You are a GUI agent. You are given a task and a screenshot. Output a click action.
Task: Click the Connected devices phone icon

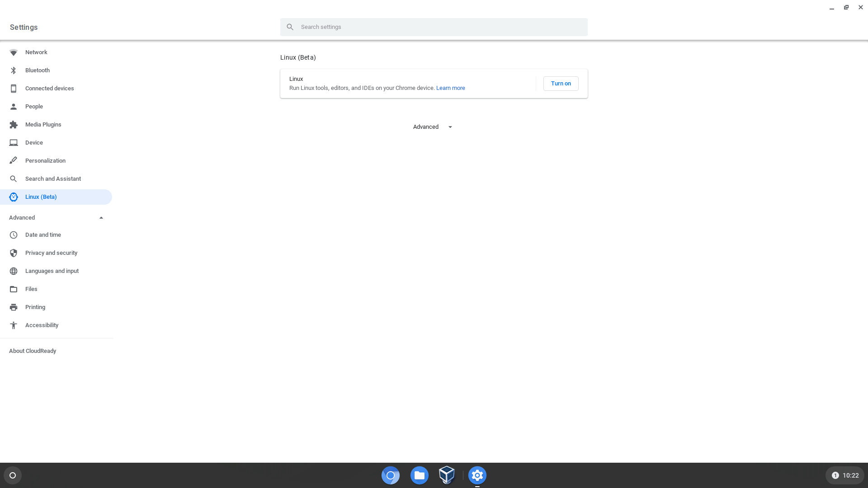[x=14, y=89]
